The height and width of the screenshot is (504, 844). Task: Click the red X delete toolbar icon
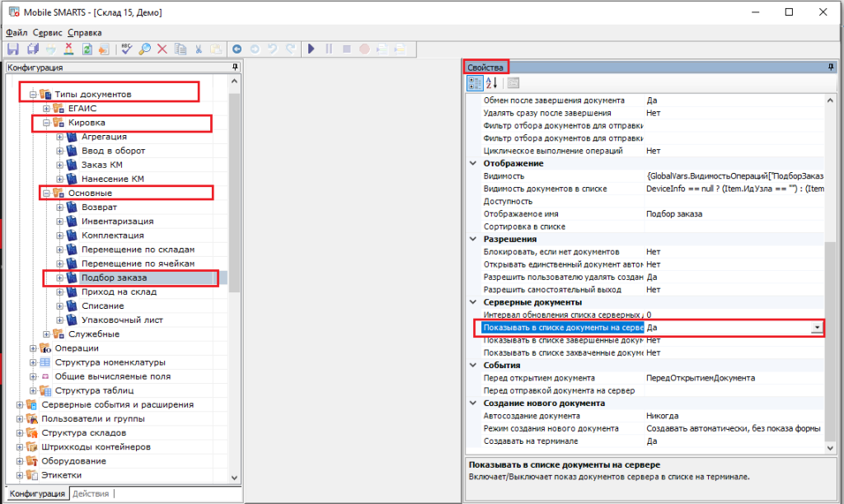pyautogui.click(x=162, y=49)
